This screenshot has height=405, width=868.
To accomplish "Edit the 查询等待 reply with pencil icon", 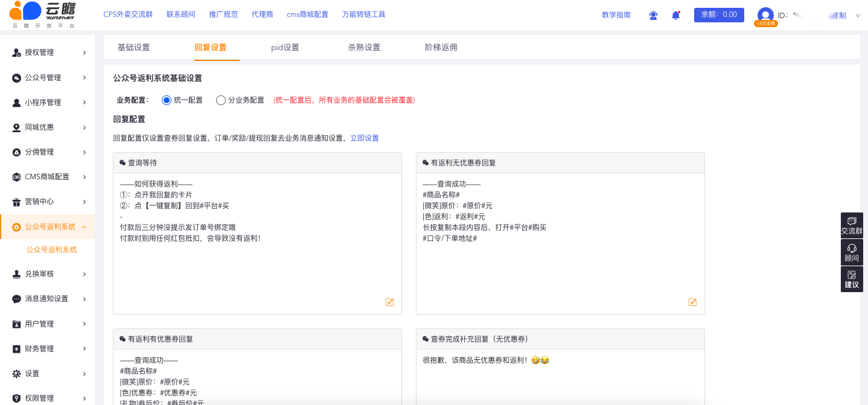I will [x=390, y=302].
